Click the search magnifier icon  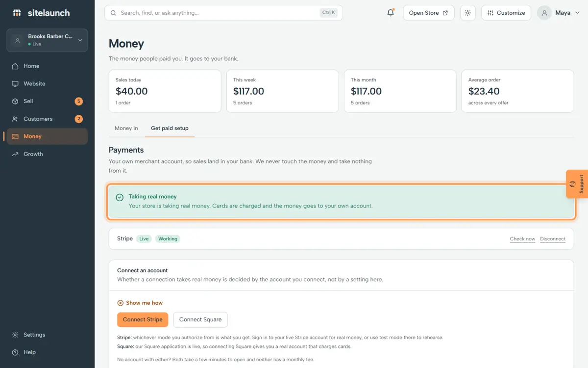point(114,13)
